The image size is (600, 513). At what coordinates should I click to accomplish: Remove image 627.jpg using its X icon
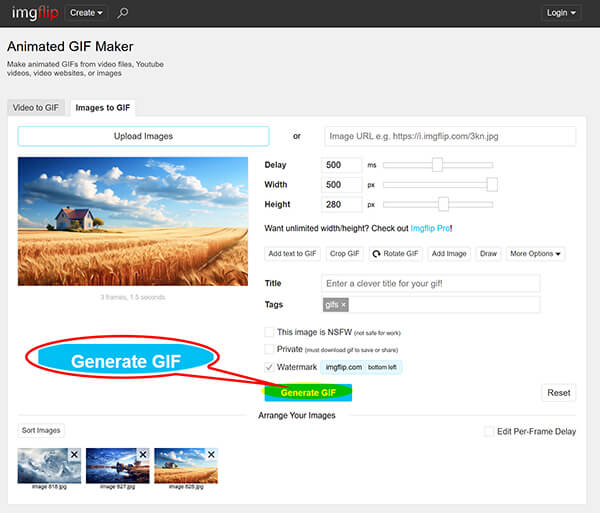(142, 455)
